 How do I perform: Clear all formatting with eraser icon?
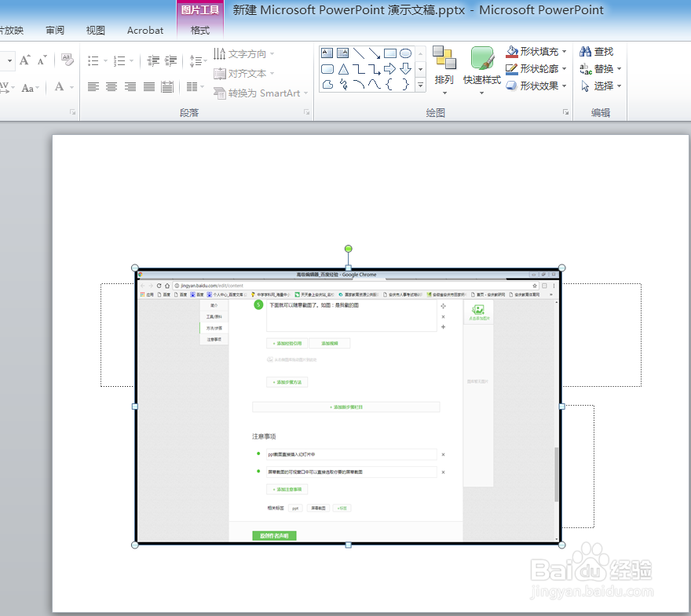point(67,60)
